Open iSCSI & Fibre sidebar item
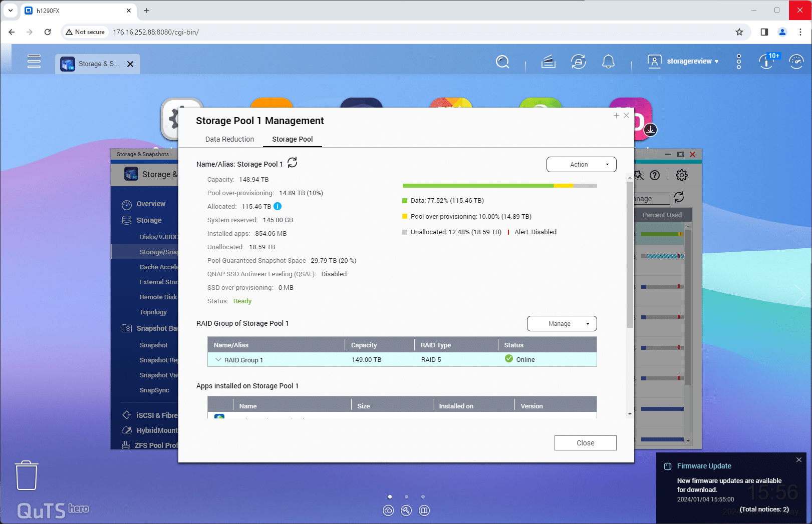 click(x=157, y=415)
